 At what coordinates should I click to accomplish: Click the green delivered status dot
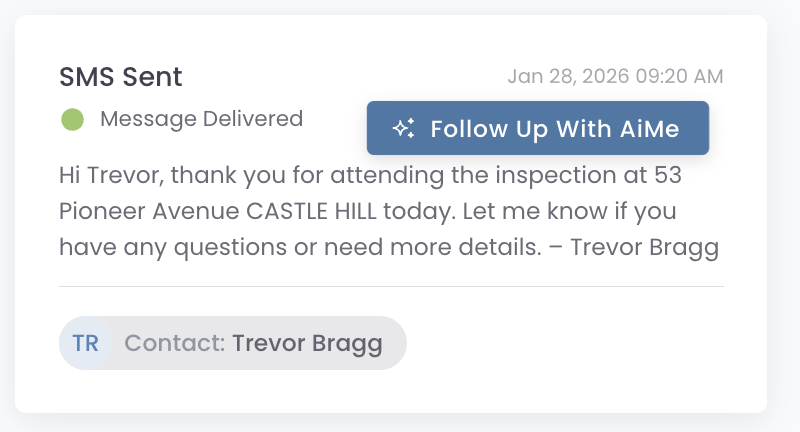pyautogui.click(x=72, y=120)
